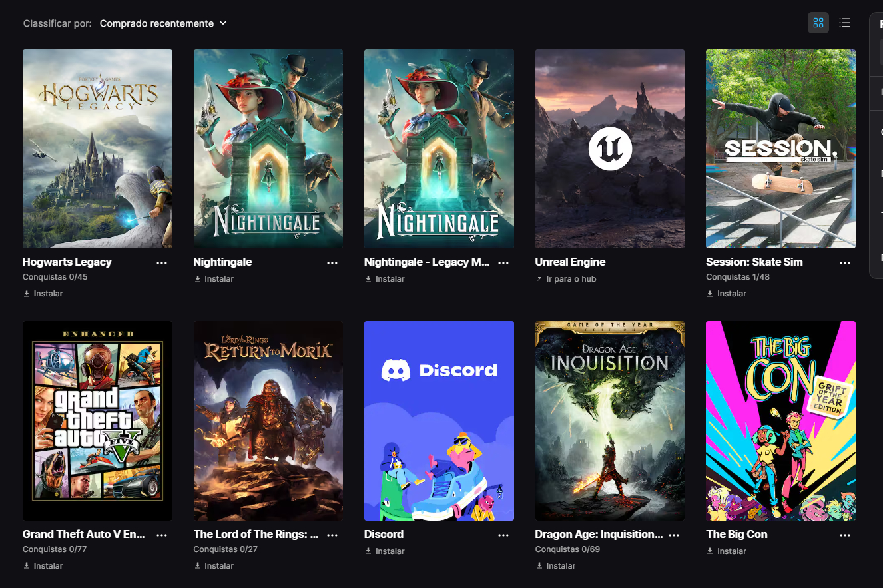Image resolution: width=883 pixels, height=588 pixels.
Task: Install Hogwarts Legacy via Instalar
Action: pos(43,294)
